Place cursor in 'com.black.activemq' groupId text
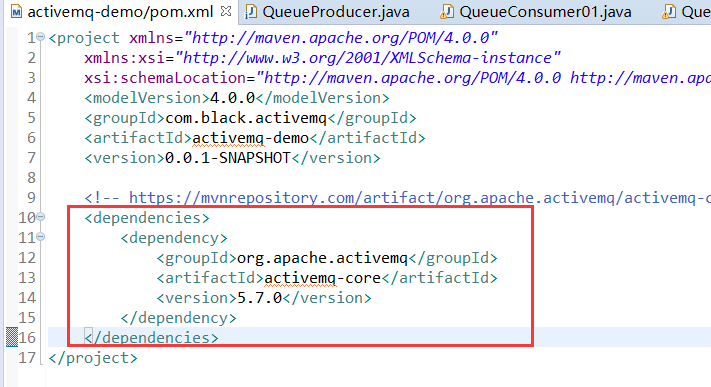711x387 pixels. point(246,118)
